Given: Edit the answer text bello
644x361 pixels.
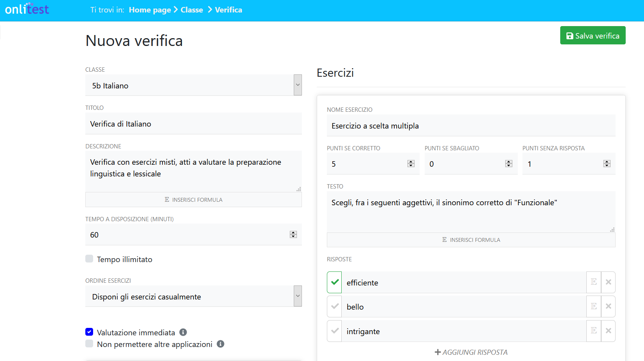Looking at the screenshot, I should (464, 306).
